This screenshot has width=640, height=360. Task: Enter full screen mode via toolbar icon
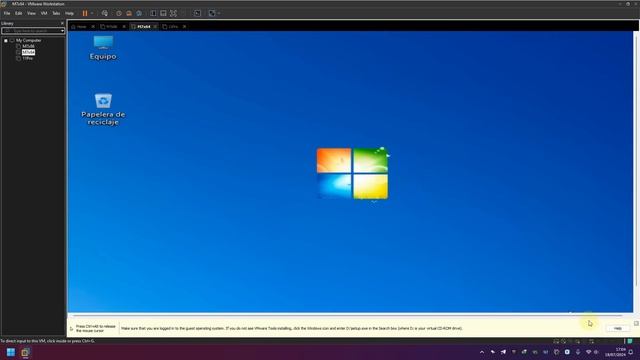[x=173, y=13]
